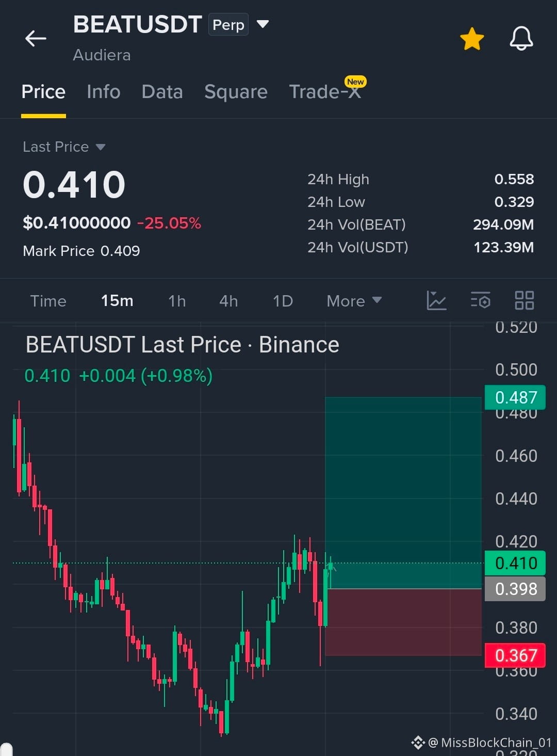The width and height of the screenshot is (557, 756).
Task: Select the Price tab
Action: coord(43,92)
